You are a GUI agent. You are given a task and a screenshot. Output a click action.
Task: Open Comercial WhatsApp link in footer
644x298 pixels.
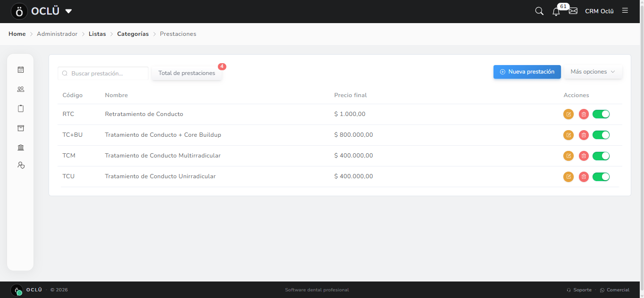pyautogui.click(x=615, y=290)
